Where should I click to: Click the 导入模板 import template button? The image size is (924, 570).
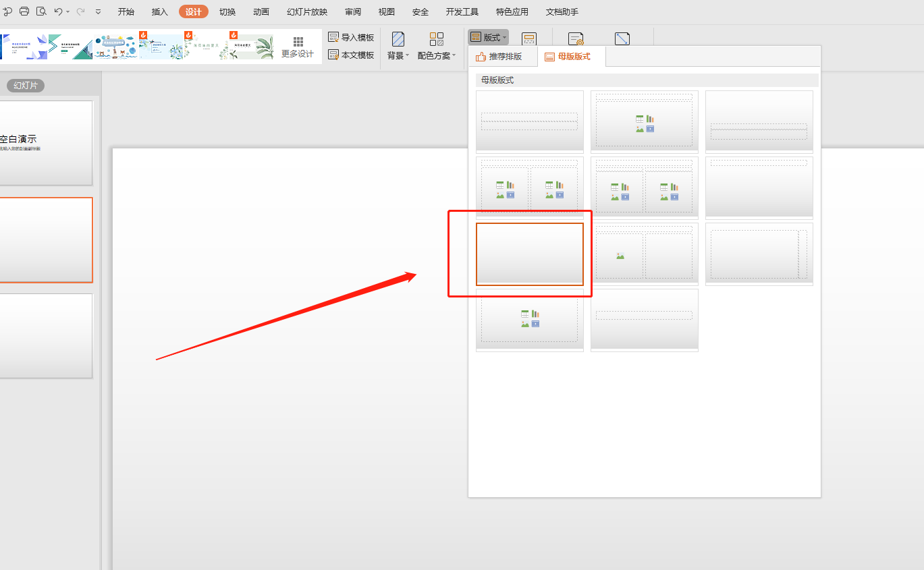(x=351, y=37)
